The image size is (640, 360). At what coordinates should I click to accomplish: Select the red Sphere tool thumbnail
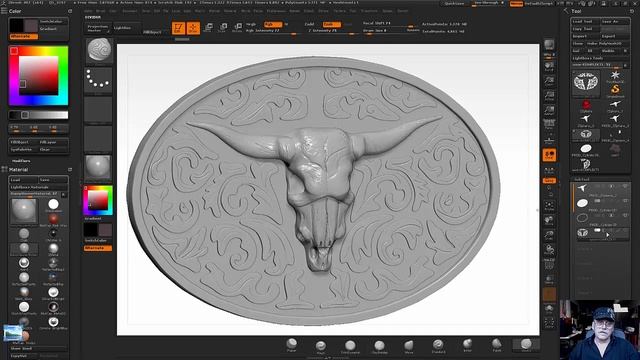pos(586,106)
